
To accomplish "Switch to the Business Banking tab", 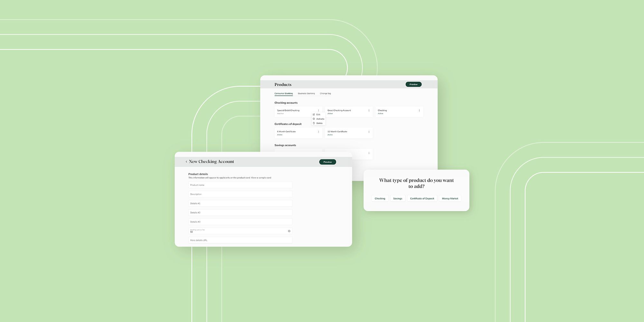I will click(306, 93).
